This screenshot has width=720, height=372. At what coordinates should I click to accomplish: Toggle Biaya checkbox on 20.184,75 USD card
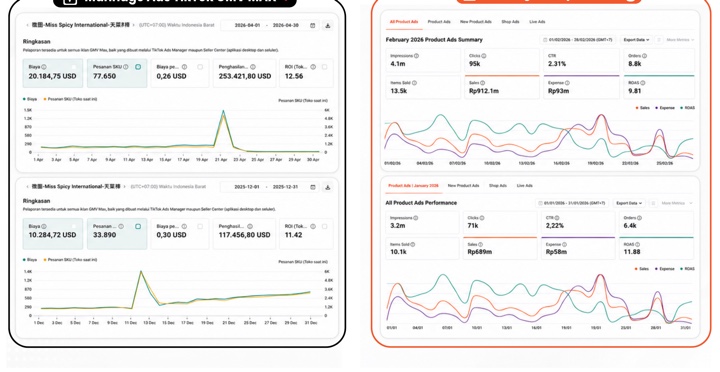[74, 67]
